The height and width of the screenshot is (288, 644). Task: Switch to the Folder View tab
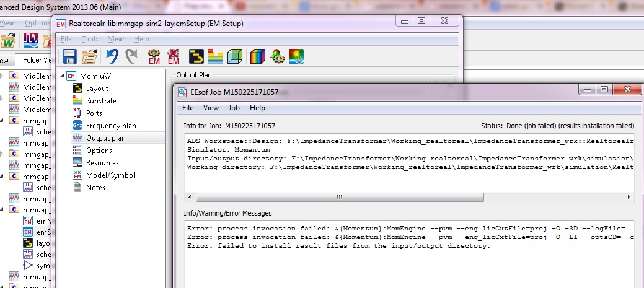[x=36, y=60]
